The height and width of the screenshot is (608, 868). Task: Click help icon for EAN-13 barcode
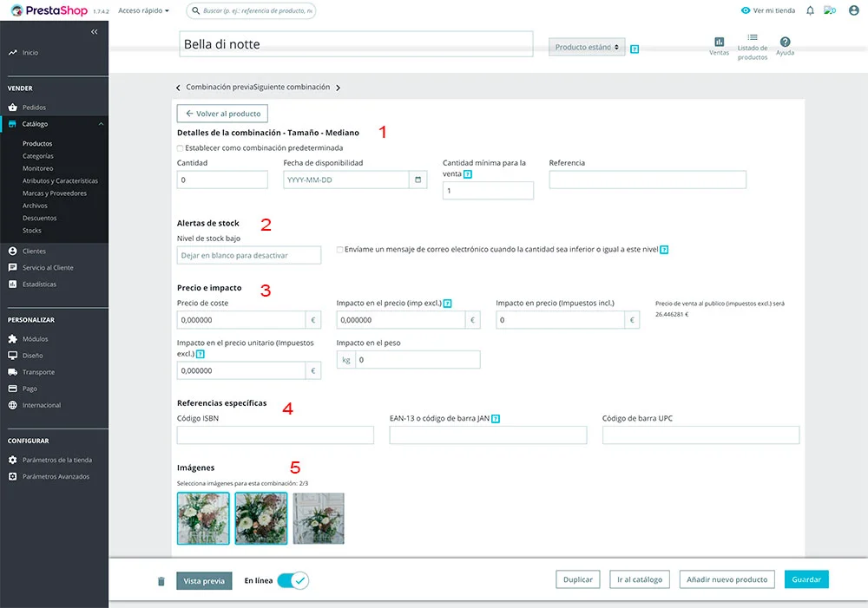[x=496, y=419]
